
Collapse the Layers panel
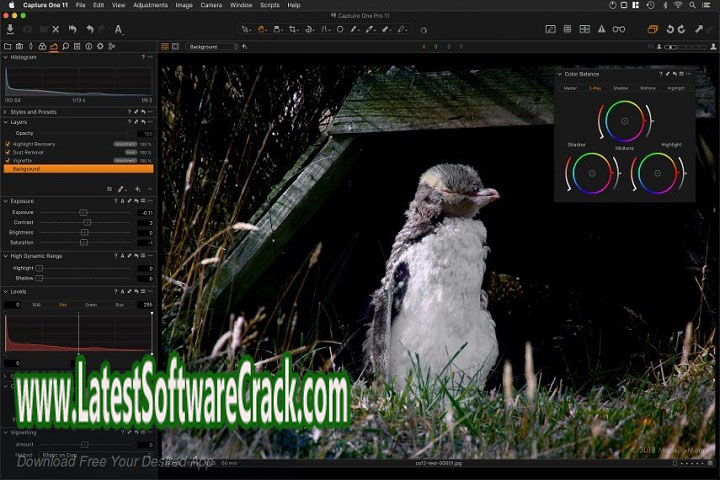[6, 122]
